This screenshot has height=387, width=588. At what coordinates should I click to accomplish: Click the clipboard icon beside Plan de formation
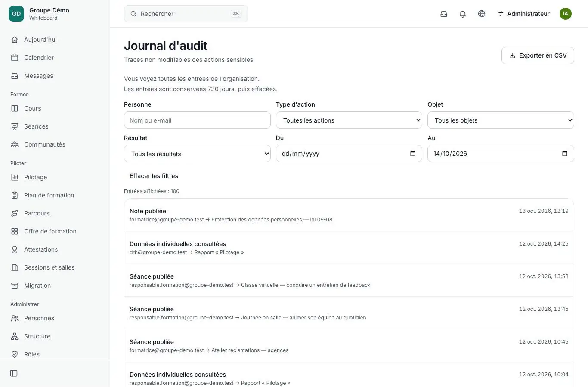pyautogui.click(x=15, y=195)
